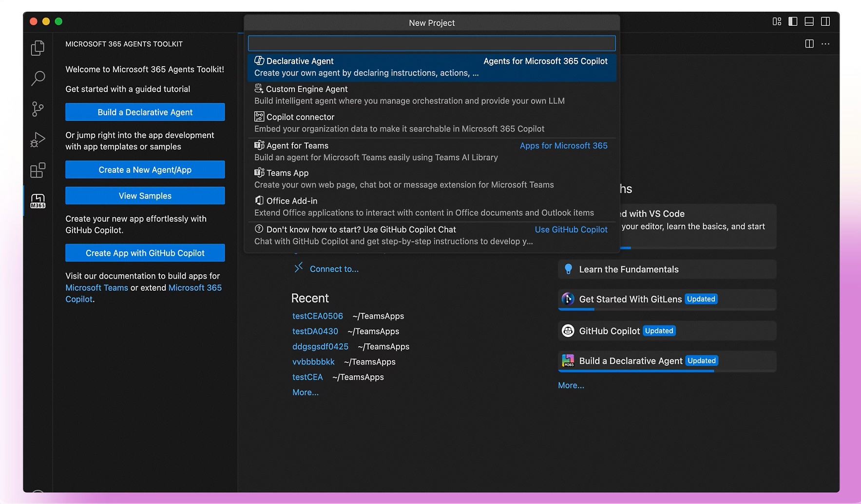Show More walkthroughs

571,385
